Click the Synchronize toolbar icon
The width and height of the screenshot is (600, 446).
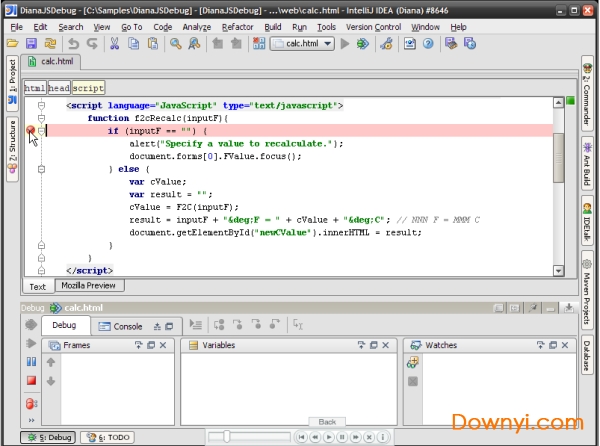pyautogui.click(x=50, y=44)
